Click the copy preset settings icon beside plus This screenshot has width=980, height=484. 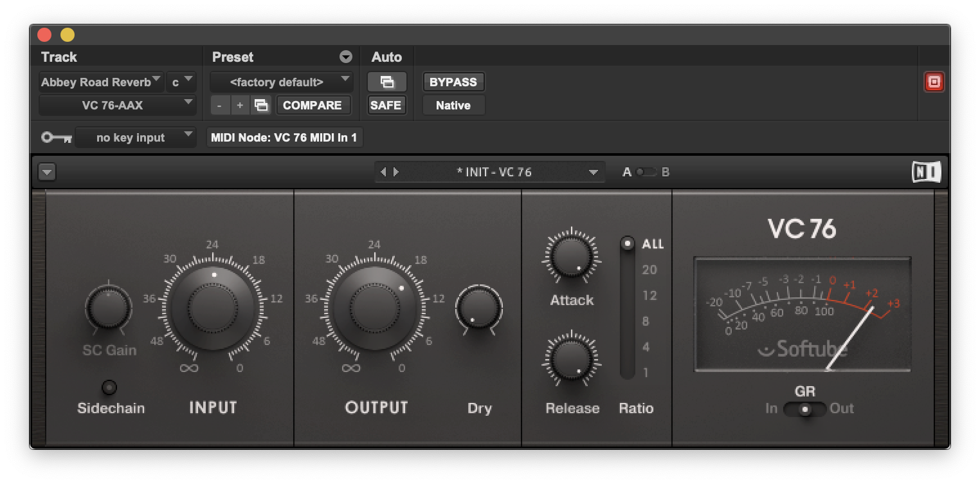point(261,105)
